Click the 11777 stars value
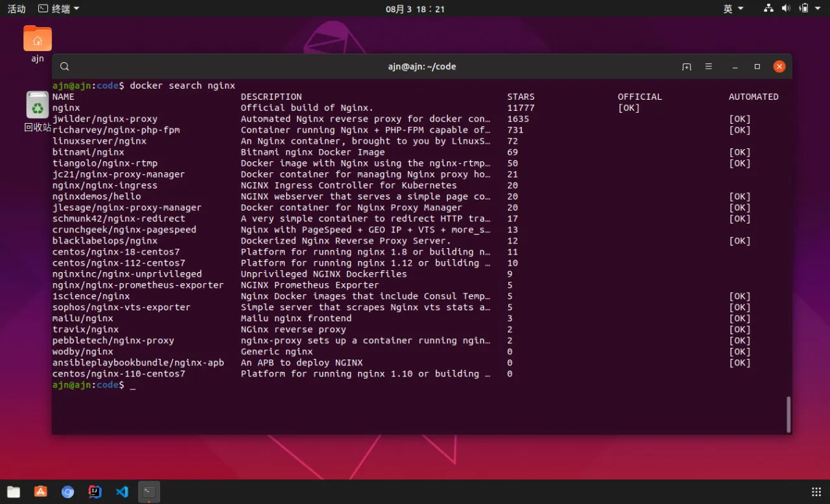 coord(521,108)
